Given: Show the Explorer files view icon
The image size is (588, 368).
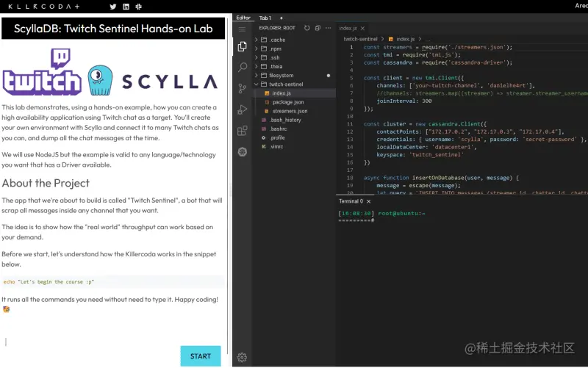Looking at the screenshot, I should [x=243, y=46].
